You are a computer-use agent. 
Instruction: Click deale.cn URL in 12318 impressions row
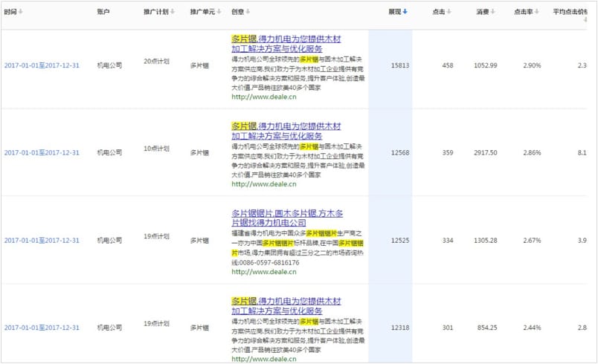[264, 359]
